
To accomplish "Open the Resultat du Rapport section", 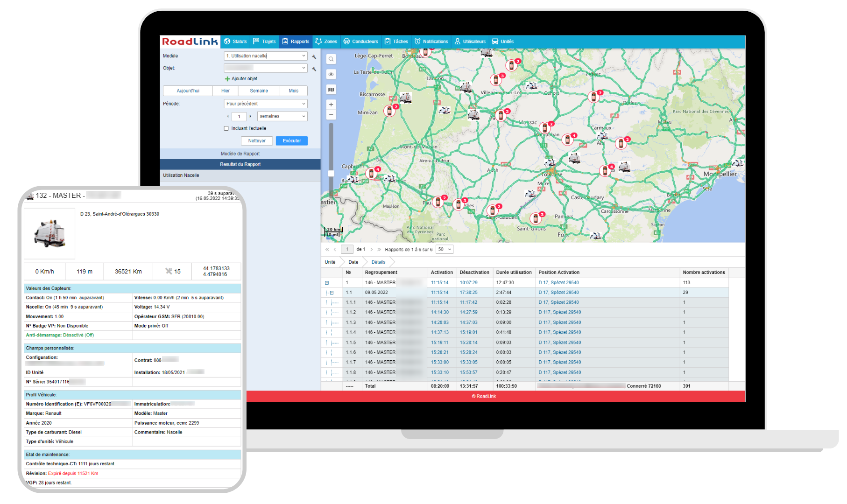I will tap(240, 164).
